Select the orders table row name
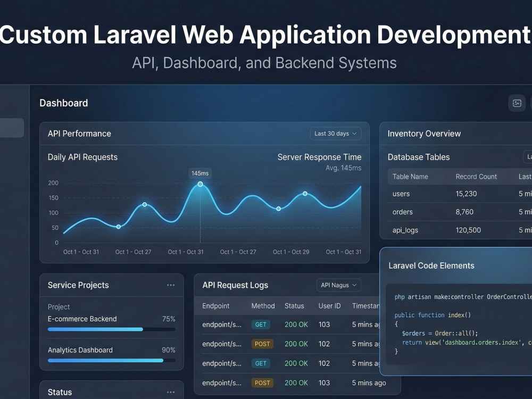532x399 pixels. pos(403,212)
